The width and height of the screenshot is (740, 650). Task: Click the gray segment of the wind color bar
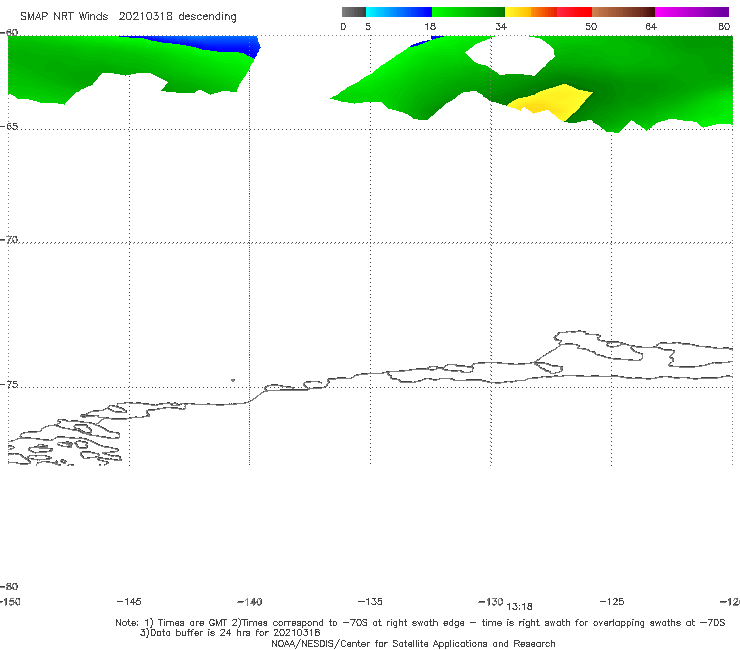coord(354,12)
